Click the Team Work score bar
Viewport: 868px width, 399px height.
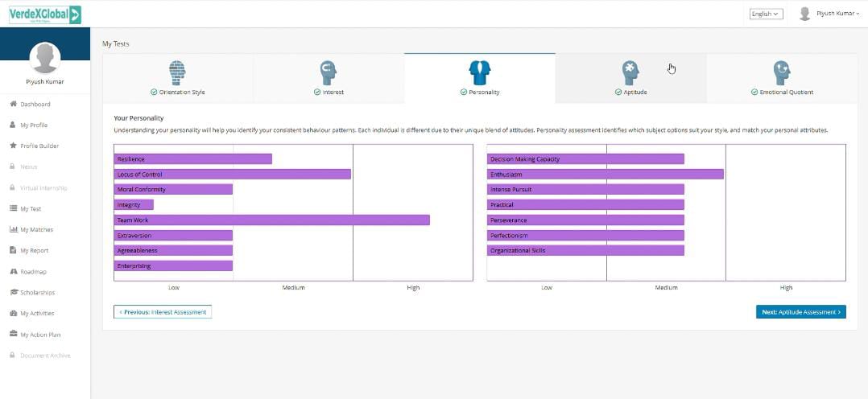pos(271,220)
